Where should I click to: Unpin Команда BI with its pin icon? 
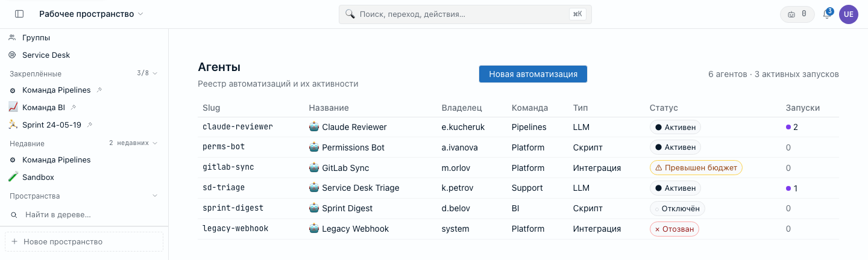74,107
